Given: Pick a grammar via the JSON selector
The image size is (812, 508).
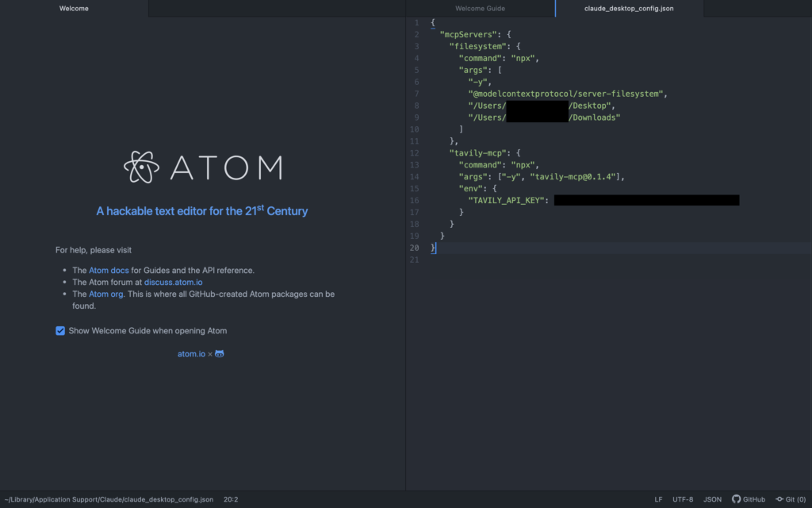Looking at the screenshot, I should [x=713, y=499].
